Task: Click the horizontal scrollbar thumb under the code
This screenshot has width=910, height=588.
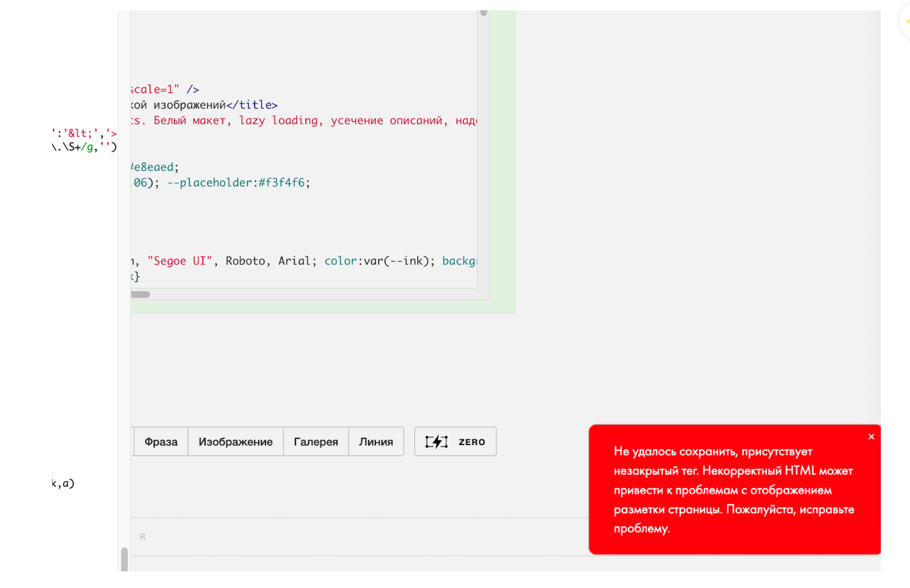Action: 140,294
